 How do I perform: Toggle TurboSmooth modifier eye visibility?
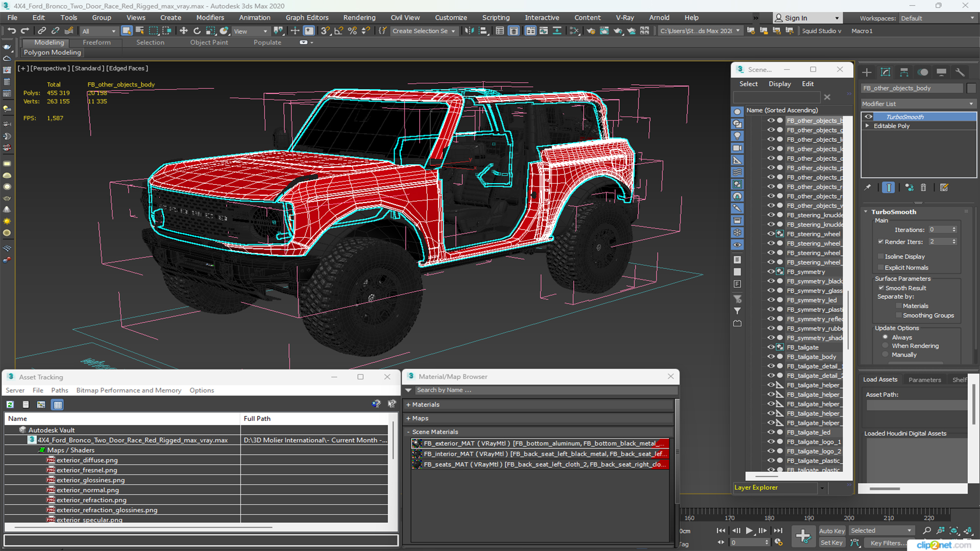pos(868,117)
